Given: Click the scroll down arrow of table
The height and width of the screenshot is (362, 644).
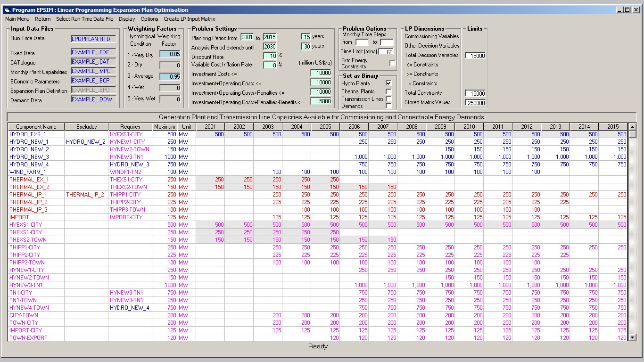Looking at the screenshot, I should tap(632, 338).
